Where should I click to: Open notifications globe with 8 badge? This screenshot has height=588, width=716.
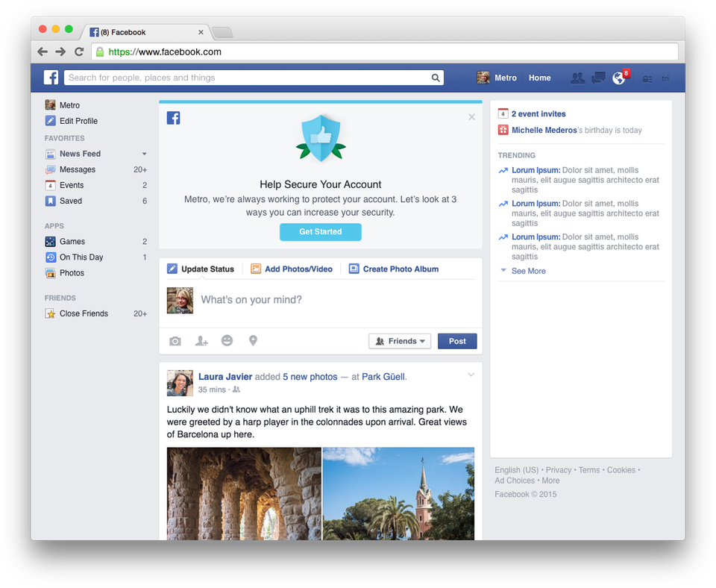click(620, 77)
